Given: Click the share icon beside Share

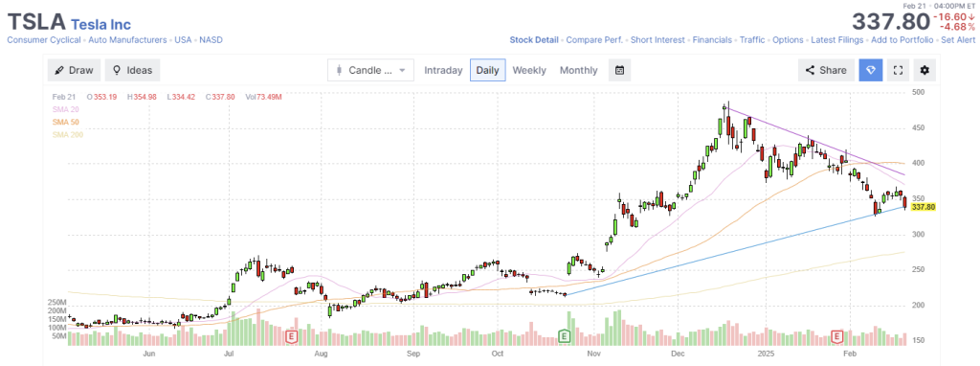Looking at the screenshot, I should pyautogui.click(x=810, y=70).
